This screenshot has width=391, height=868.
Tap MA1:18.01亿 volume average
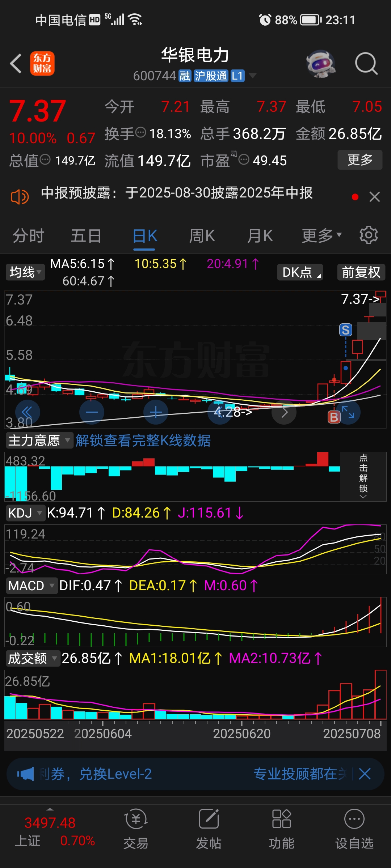[176, 658]
